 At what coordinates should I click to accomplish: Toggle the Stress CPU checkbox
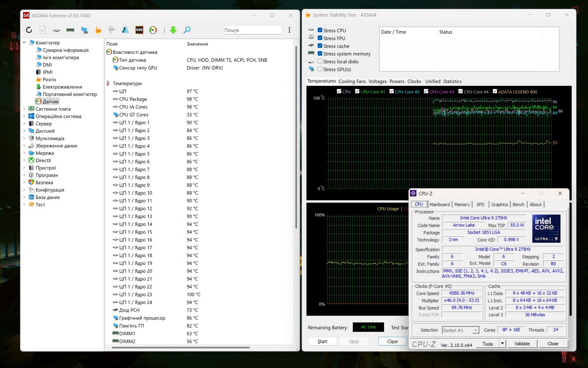(x=320, y=30)
